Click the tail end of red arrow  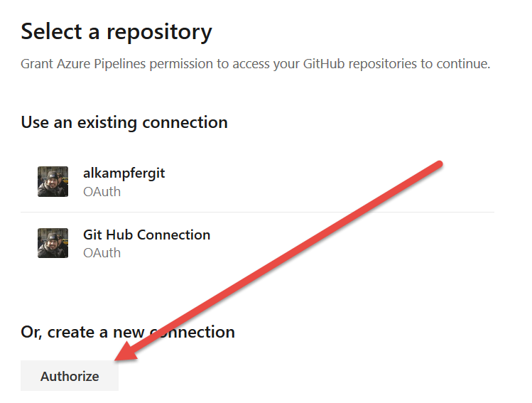coord(439,165)
